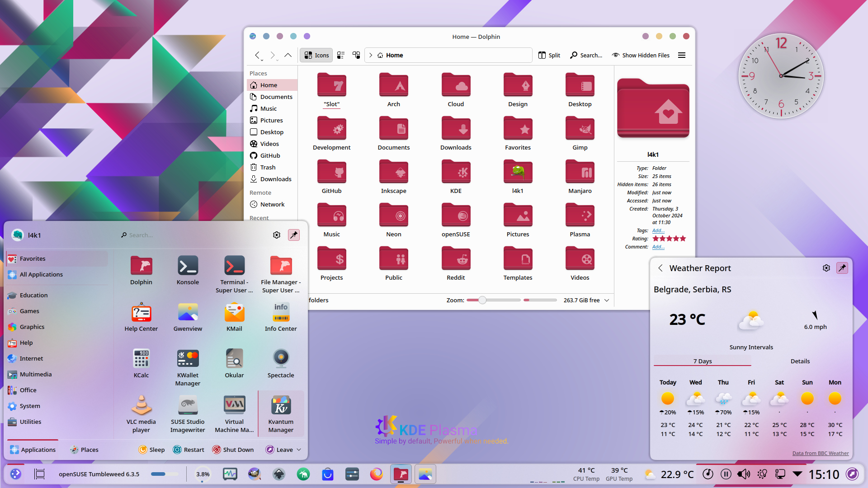Toggle Split view in Dolphin
Image resolution: width=868 pixels, height=488 pixels.
tap(549, 55)
